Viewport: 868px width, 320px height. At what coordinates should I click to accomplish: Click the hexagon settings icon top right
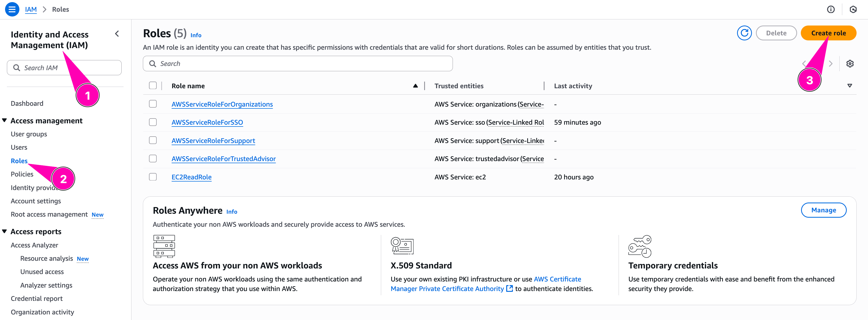click(853, 10)
